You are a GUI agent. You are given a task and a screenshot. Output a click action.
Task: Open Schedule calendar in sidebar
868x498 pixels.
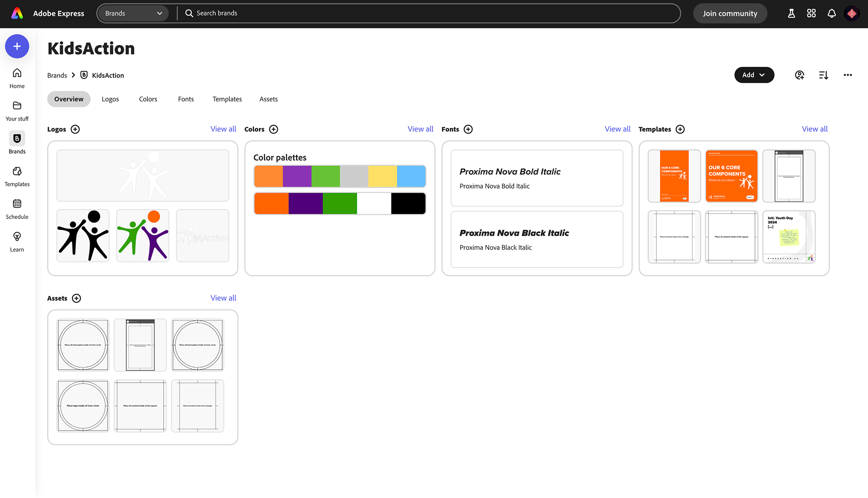click(17, 209)
